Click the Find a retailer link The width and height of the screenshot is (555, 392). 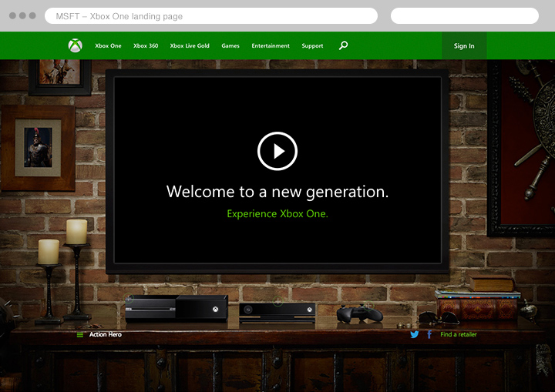459,334
